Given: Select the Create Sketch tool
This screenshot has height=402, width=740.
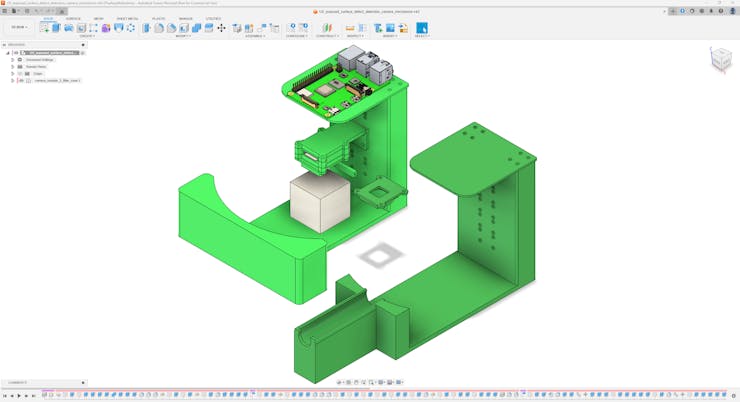Looking at the screenshot, I should click(44, 28).
